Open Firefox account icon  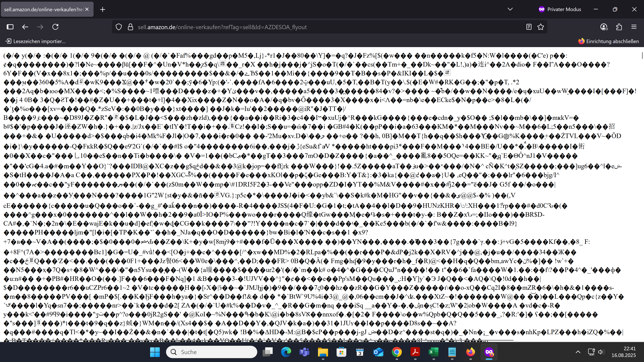(x=604, y=27)
